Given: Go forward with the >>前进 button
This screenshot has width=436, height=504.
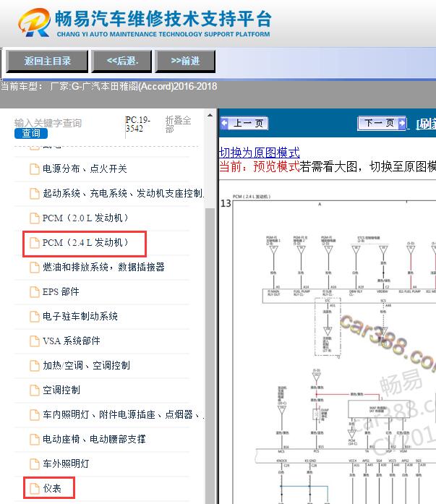Looking at the screenshot, I should (x=185, y=61).
